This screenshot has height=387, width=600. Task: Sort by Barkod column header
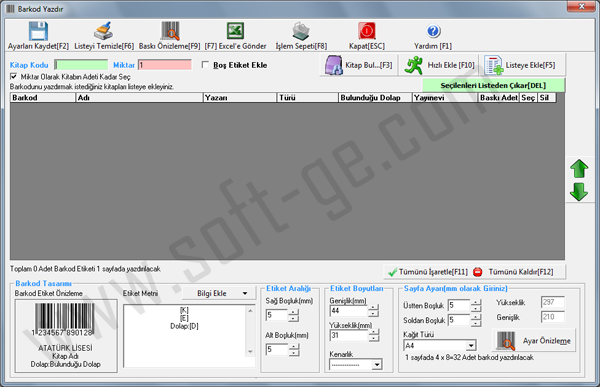point(43,98)
